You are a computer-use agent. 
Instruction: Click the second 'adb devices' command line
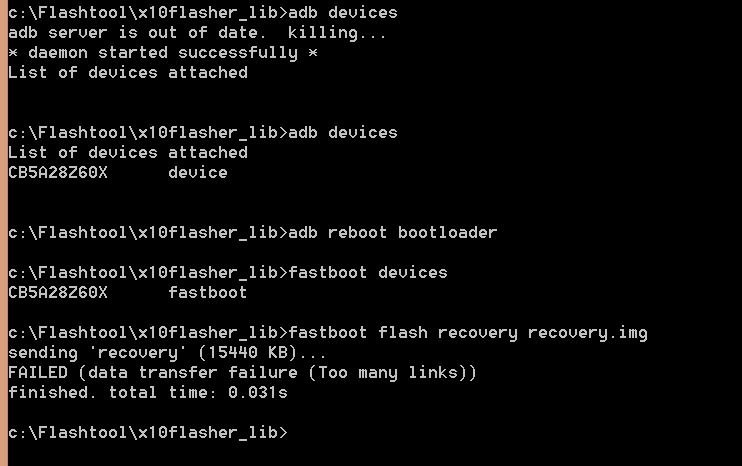203,133
